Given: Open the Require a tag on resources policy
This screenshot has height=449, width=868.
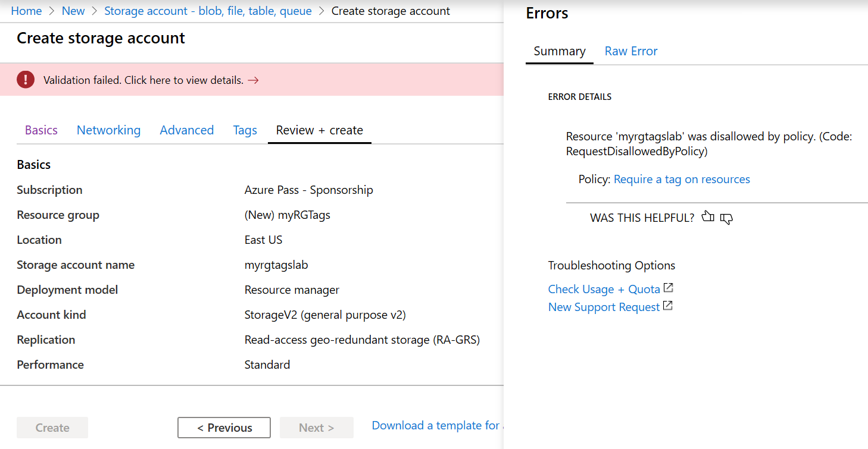Looking at the screenshot, I should 682,179.
